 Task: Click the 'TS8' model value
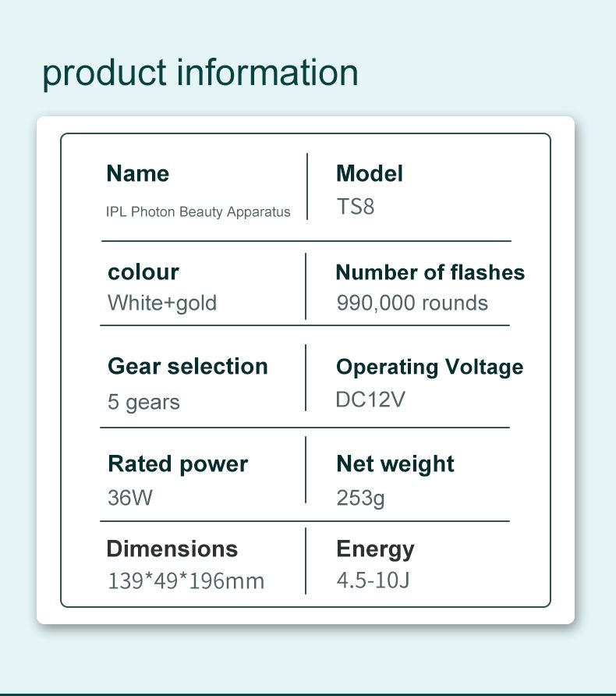356,207
